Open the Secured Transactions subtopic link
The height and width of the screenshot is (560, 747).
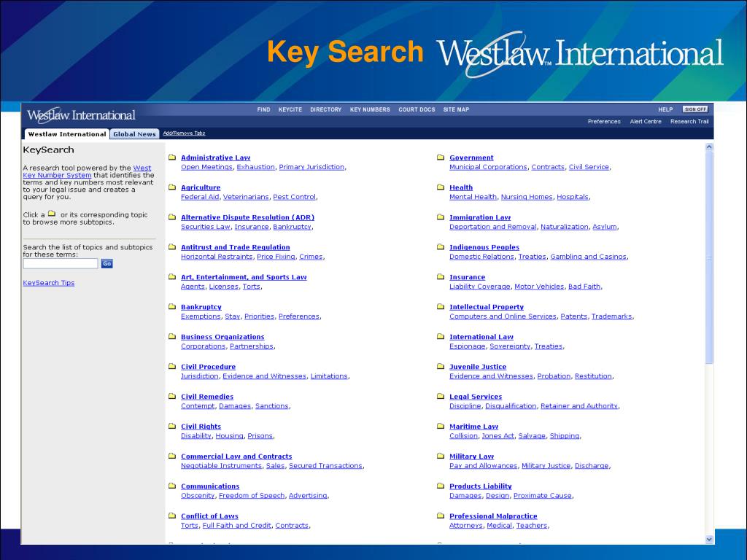coord(325,466)
